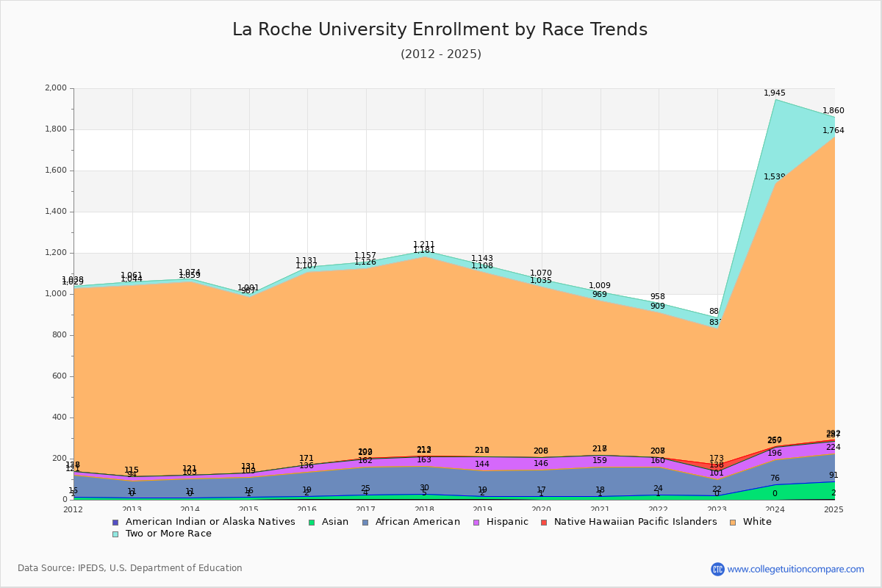Image resolution: width=882 pixels, height=588 pixels.
Task: Select the 2013 x-axis label
Action: pyautogui.click(x=132, y=509)
